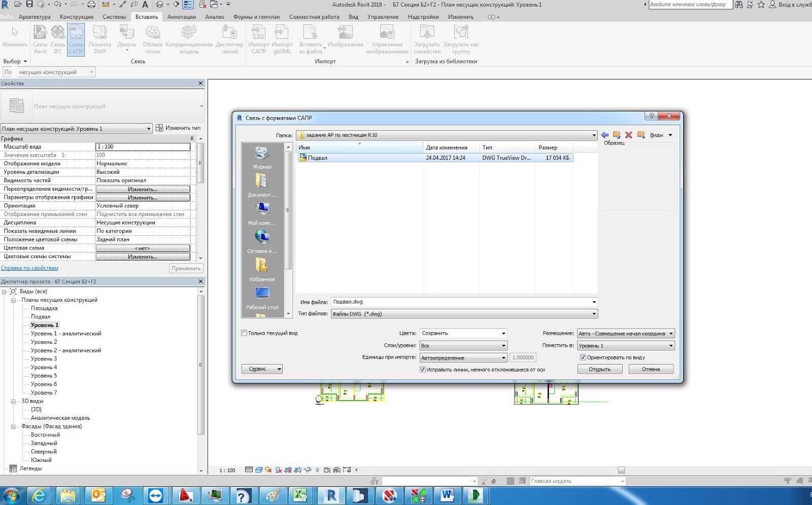Image resolution: width=812 pixels, height=505 pixels.
Task: Toggle the Ориентировать по виду checkbox
Action: pos(583,357)
